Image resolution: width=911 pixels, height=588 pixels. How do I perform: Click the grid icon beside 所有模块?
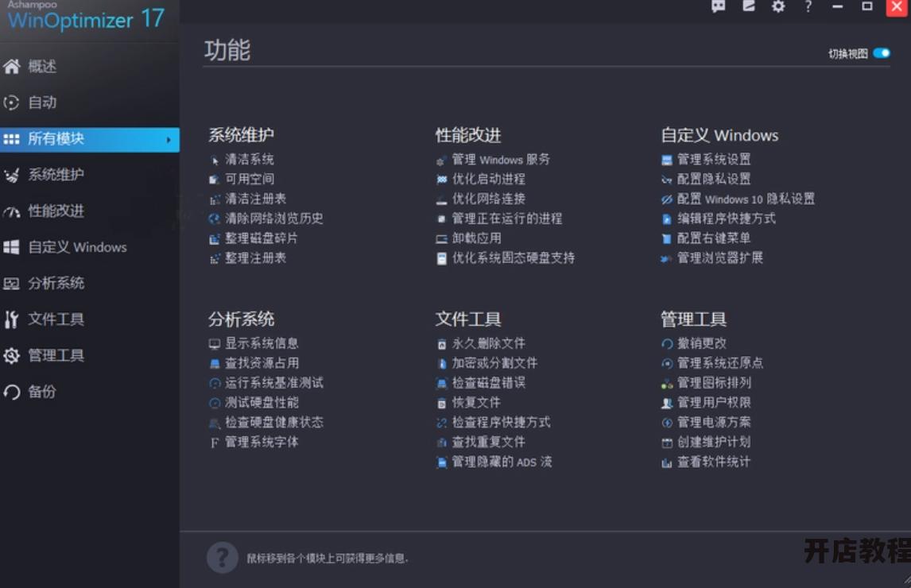pyautogui.click(x=12, y=139)
